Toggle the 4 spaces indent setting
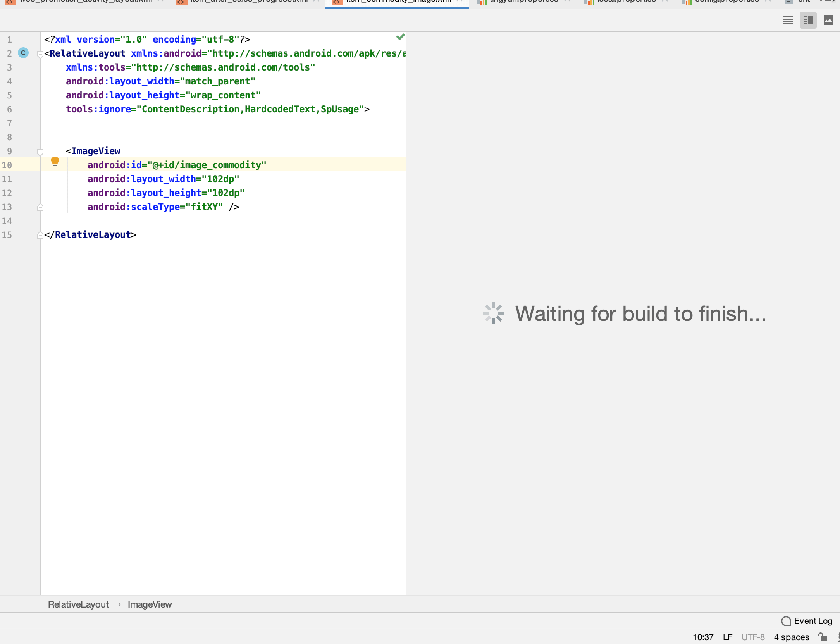 791,637
